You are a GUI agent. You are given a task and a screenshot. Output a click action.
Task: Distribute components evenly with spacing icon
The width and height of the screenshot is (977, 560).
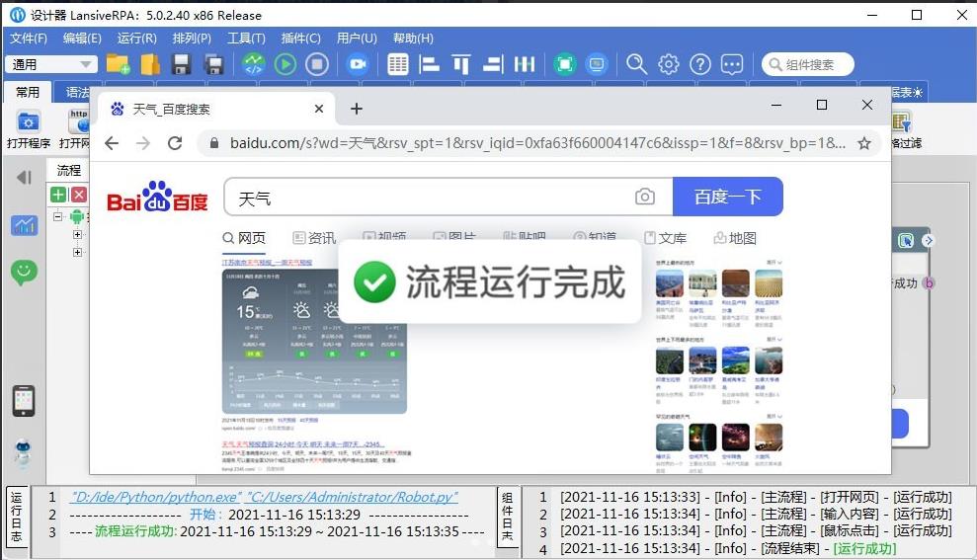(x=525, y=64)
